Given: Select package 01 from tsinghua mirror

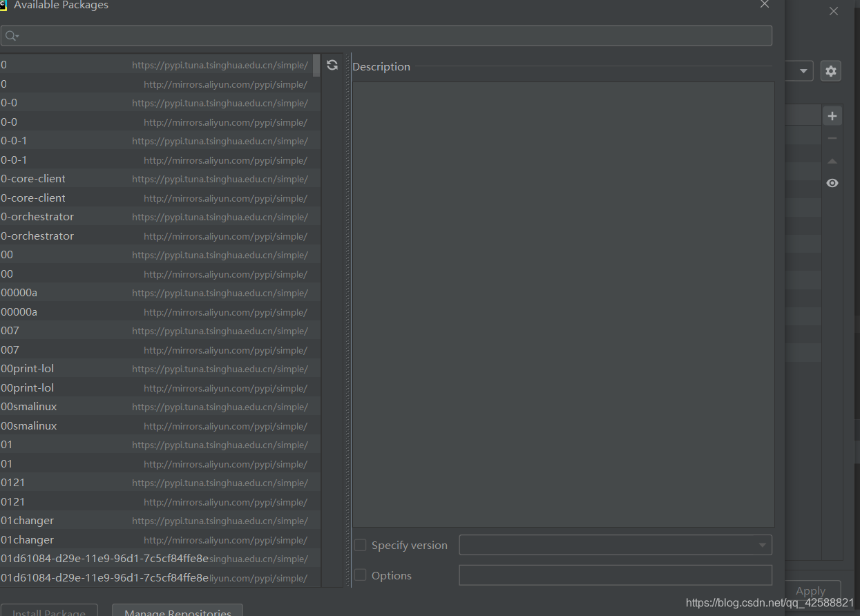Looking at the screenshot, I should pyautogui.click(x=156, y=445).
